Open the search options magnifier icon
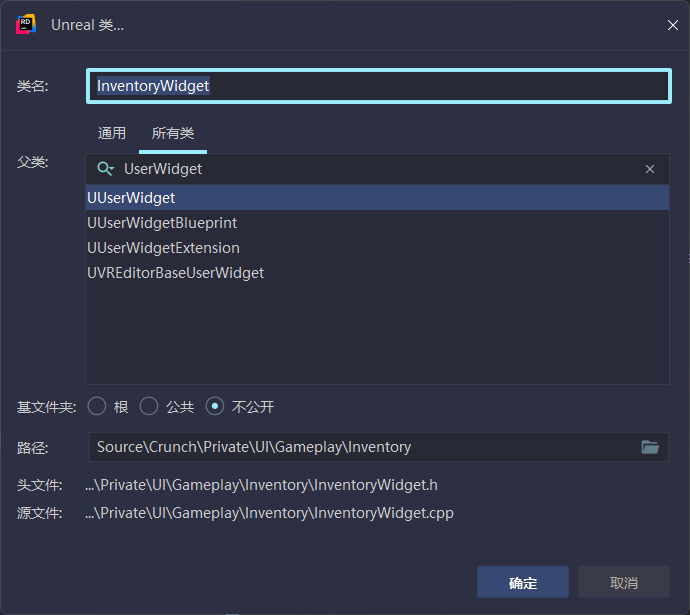 (x=105, y=169)
